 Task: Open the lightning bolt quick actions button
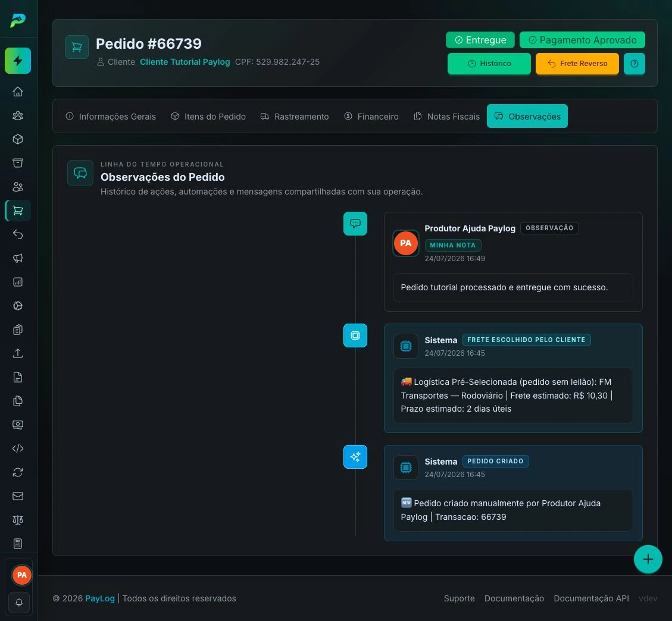pos(18,61)
